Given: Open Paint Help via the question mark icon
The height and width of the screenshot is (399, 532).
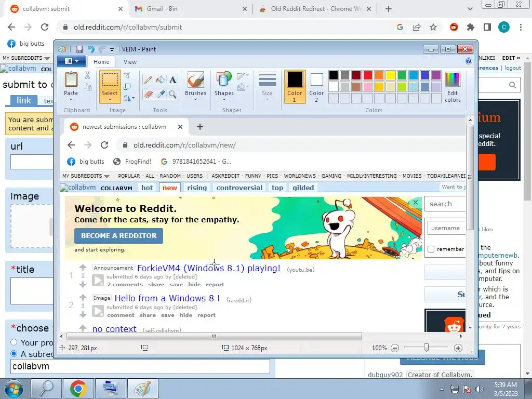Looking at the screenshot, I should point(469,61).
